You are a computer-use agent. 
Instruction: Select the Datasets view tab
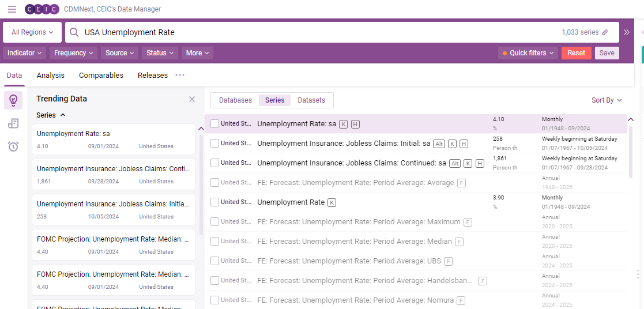(311, 100)
